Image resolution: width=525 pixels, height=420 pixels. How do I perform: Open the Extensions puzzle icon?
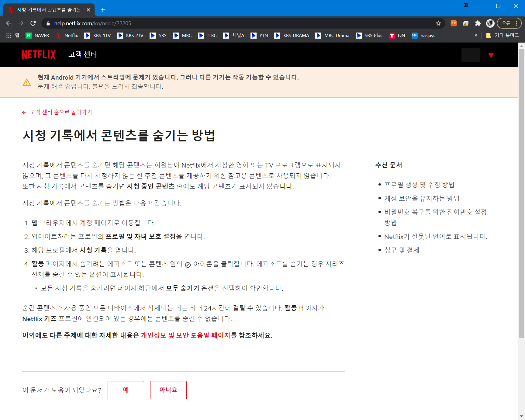pos(478,23)
